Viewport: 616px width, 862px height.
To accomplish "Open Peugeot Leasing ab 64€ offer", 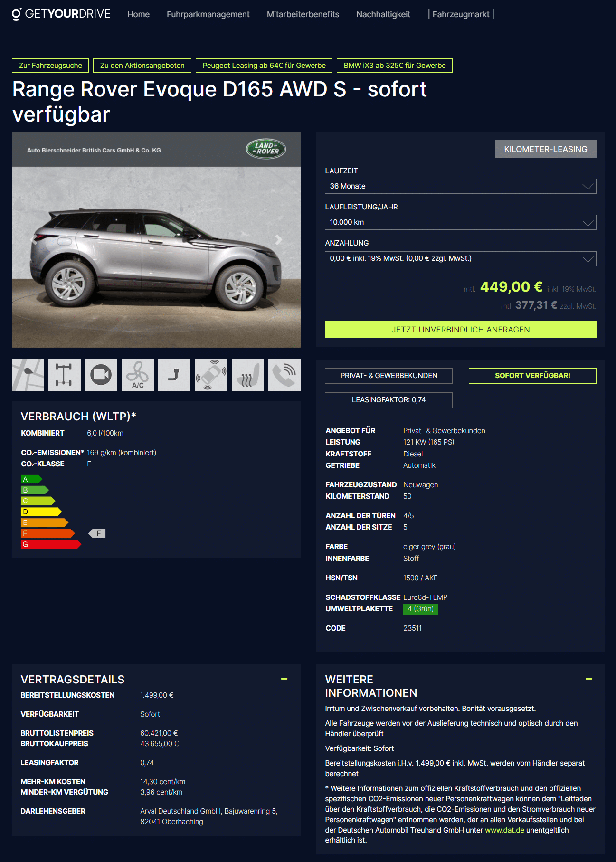I will [264, 66].
